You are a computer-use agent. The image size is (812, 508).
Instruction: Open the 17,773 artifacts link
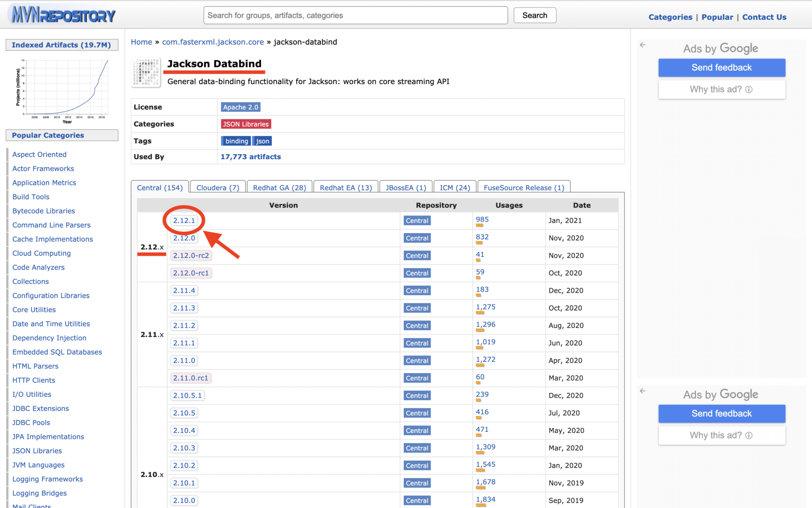click(251, 157)
